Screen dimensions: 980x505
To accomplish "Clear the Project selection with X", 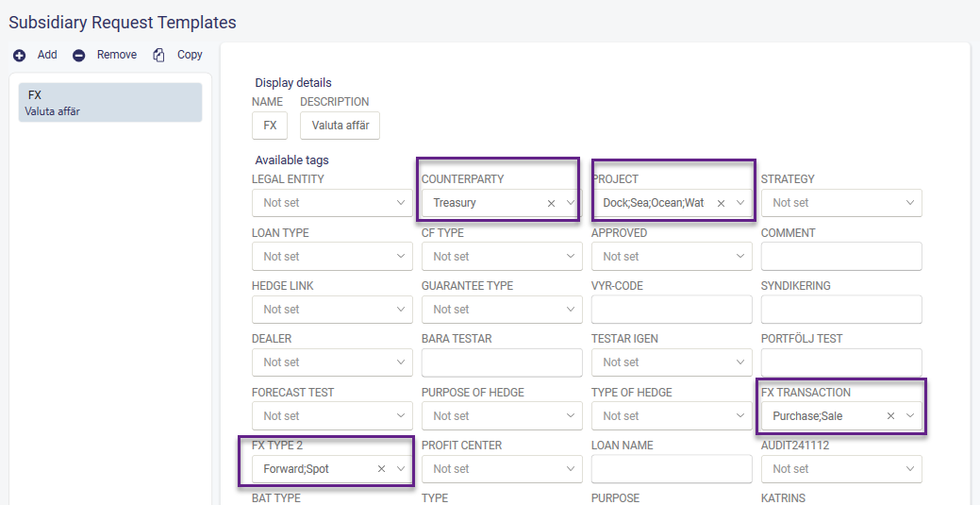I will tap(721, 203).
